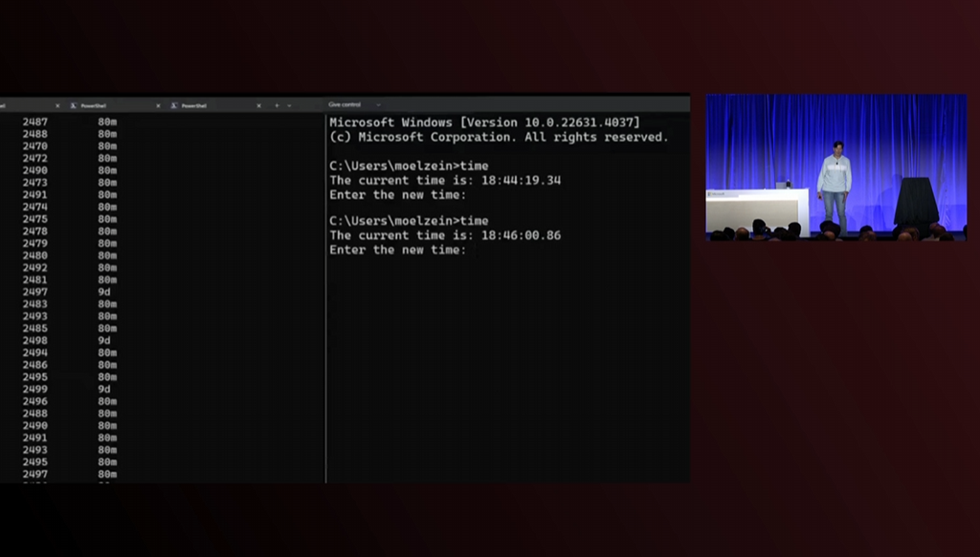Viewport: 980px width, 557px height.
Task: Click the current time 18:44:19.34 line
Action: coord(445,180)
